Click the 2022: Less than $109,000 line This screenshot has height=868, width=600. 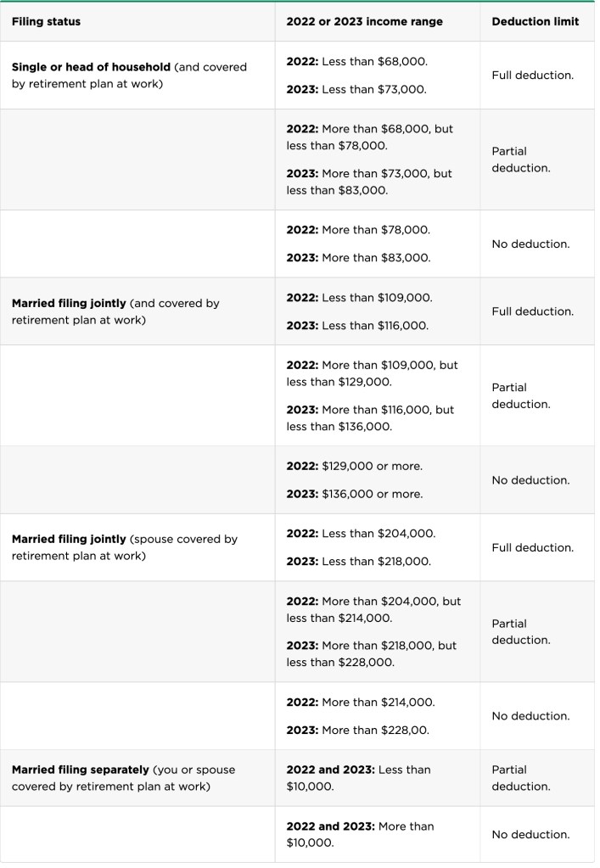click(359, 298)
